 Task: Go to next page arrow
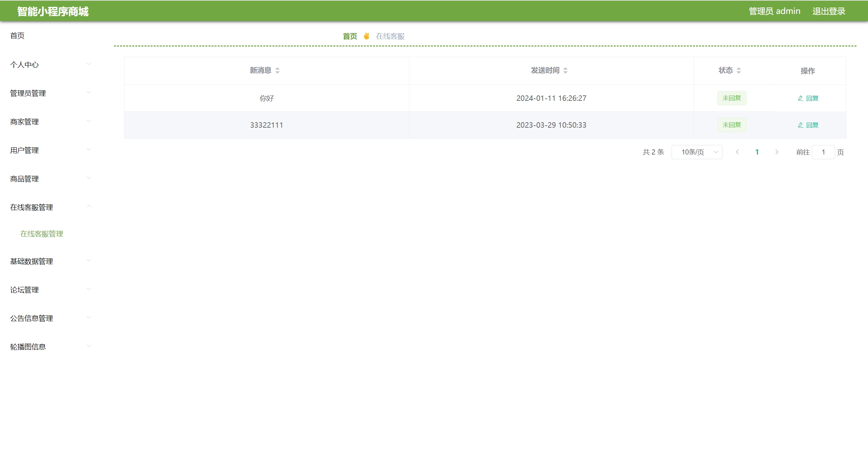[x=777, y=152]
